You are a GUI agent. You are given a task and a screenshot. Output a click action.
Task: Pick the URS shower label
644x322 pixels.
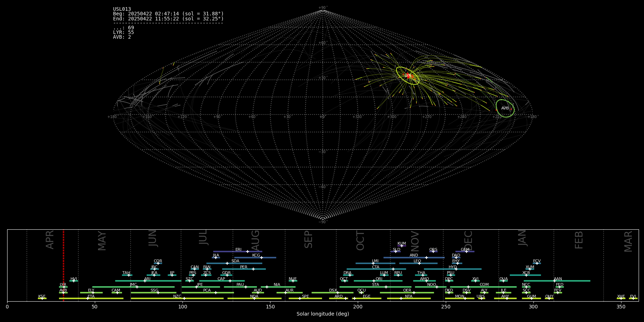pos(480,297)
